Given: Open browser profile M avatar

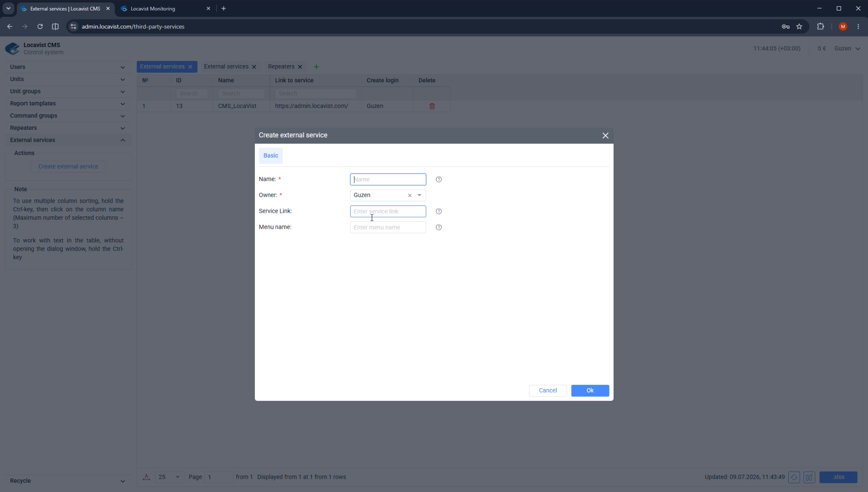Looking at the screenshot, I should coord(842,26).
